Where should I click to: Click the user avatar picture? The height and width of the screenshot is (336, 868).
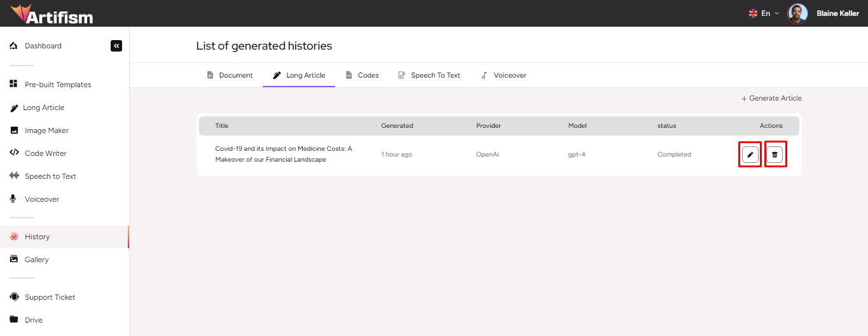click(x=797, y=13)
